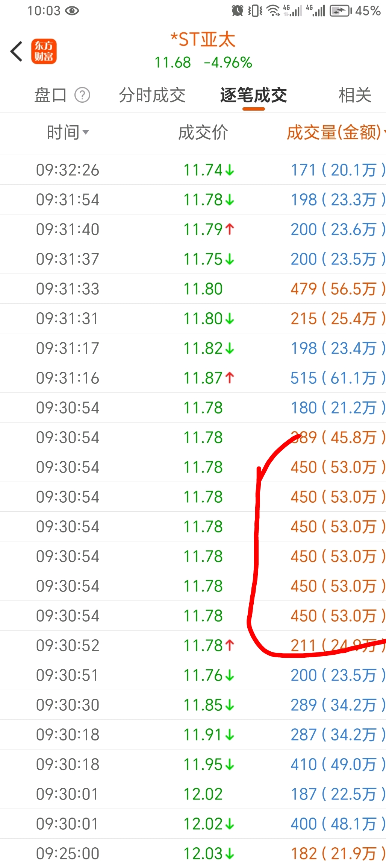Select the 09:30:52 time cell

click(x=68, y=646)
